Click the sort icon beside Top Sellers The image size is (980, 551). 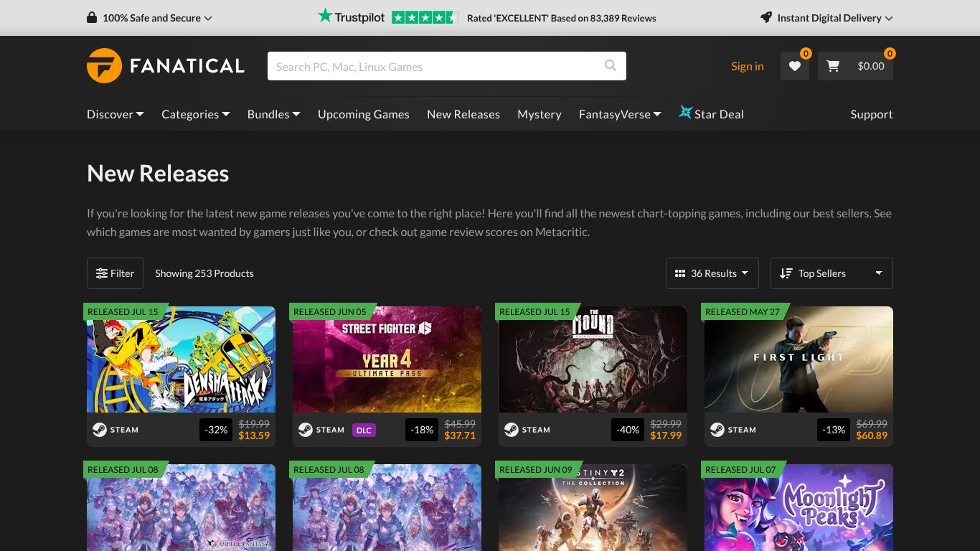click(786, 273)
